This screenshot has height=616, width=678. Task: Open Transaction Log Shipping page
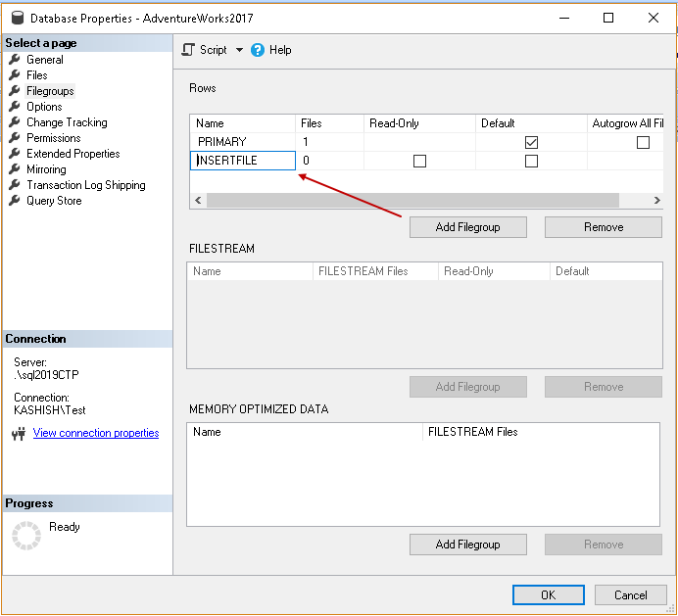[86, 185]
